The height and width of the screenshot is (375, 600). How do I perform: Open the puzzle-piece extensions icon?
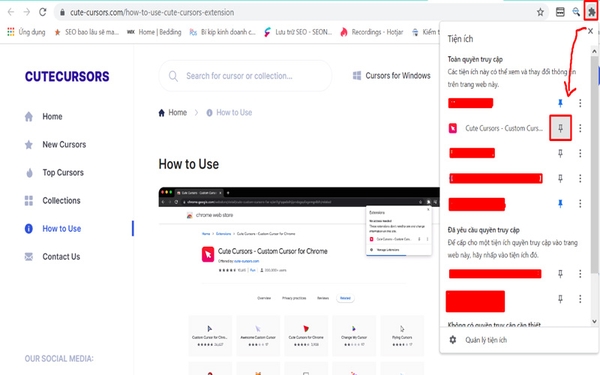pyautogui.click(x=591, y=12)
